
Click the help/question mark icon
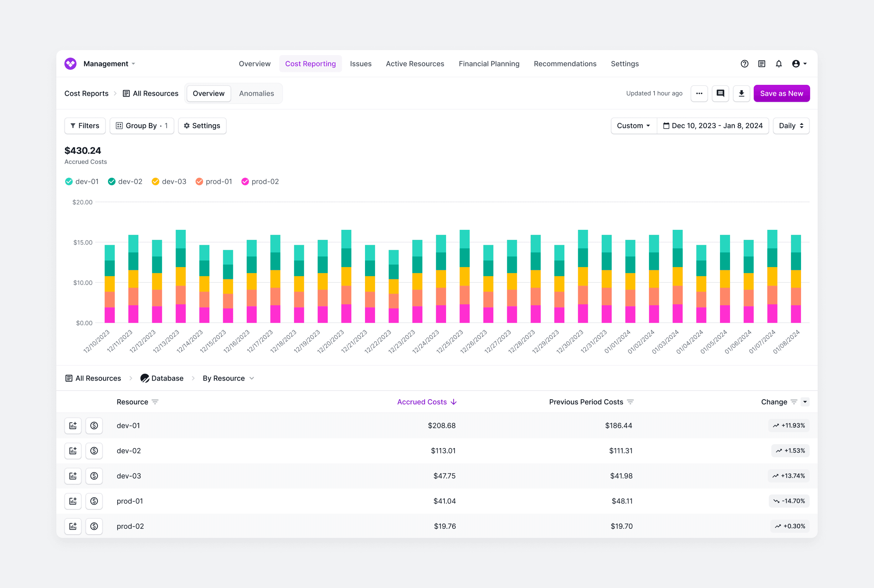tap(743, 64)
